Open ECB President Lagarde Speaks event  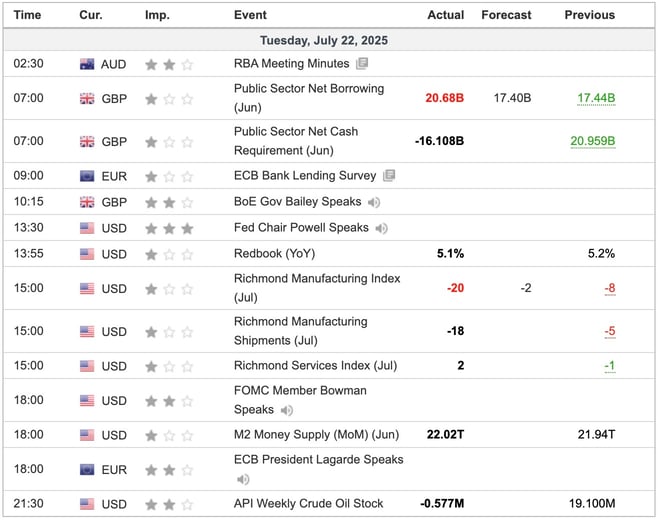point(319,460)
